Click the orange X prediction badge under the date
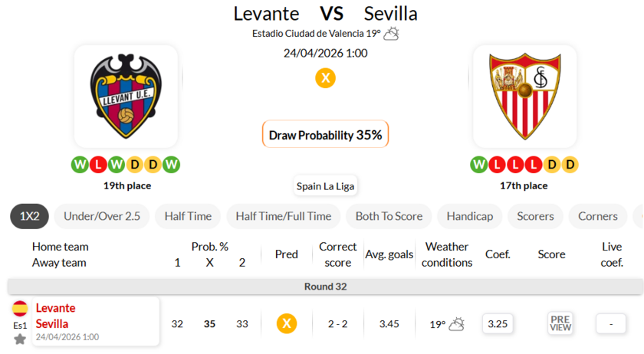Image resolution: width=644 pixels, height=354 pixels. point(326,78)
